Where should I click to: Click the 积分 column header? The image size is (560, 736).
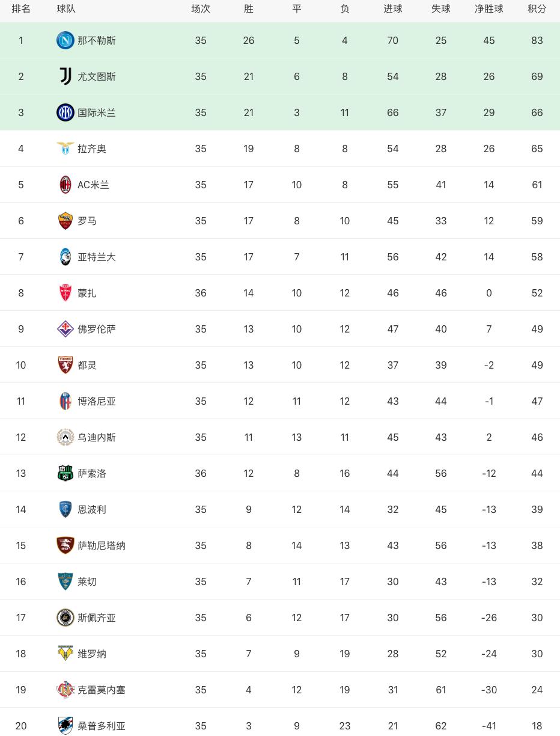pos(537,9)
